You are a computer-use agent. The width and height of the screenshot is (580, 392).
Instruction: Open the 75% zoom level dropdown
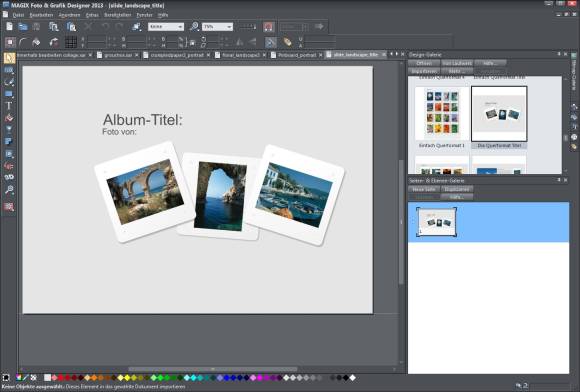click(217, 27)
